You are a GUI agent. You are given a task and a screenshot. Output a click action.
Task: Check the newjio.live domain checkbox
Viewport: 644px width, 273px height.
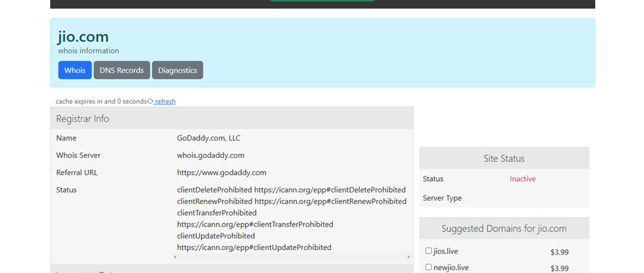pyautogui.click(x=429, y=267)
